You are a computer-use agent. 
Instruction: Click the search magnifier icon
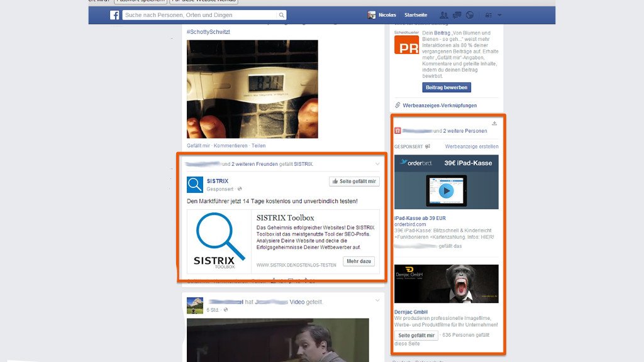coord(281,15)
